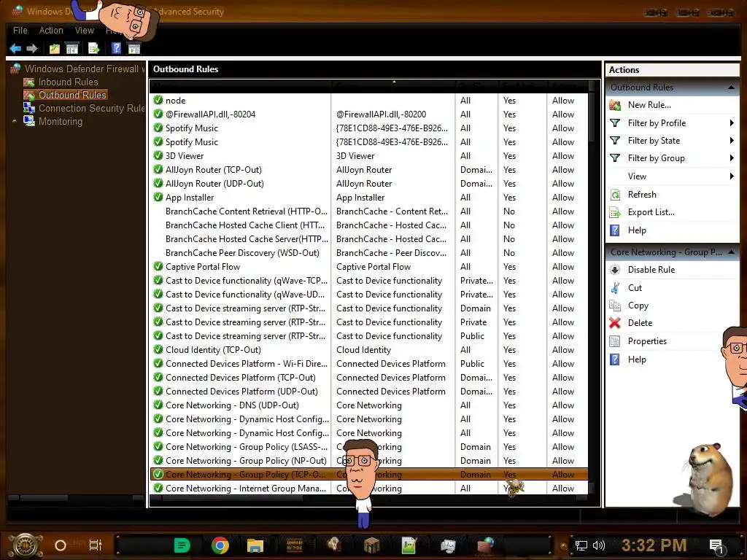Select the @FirewallAPI.dll,-80204 rule row
Viewport: 747px width, 560px height.
(x=369, y=114)
